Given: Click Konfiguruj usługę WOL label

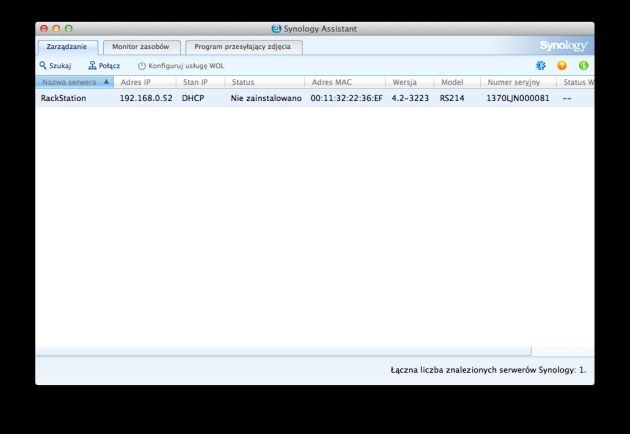Looking at the screenshot, I should 186,66.
